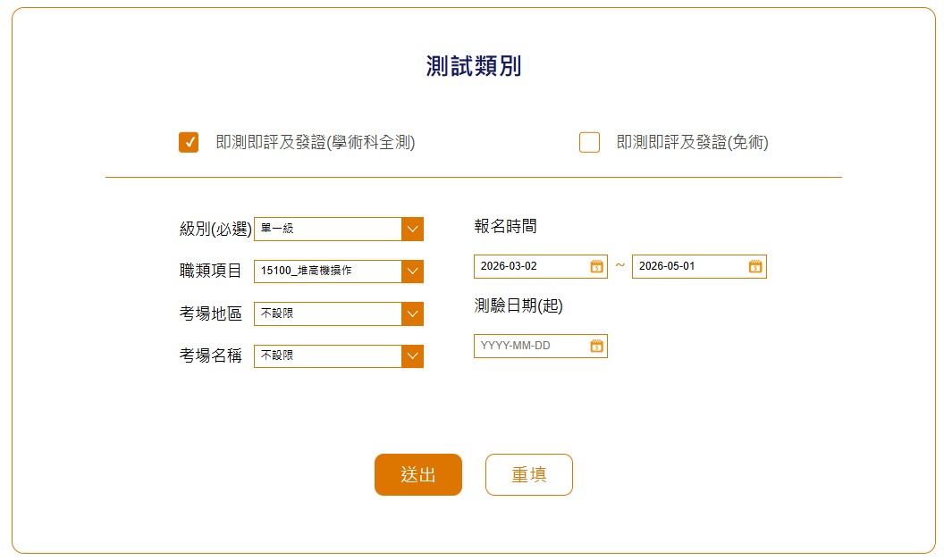The height and width of the screenshot is (560, 944).
Task: Click the 即測即評及發證(免術) label text
Action: (x=692, y=143)
